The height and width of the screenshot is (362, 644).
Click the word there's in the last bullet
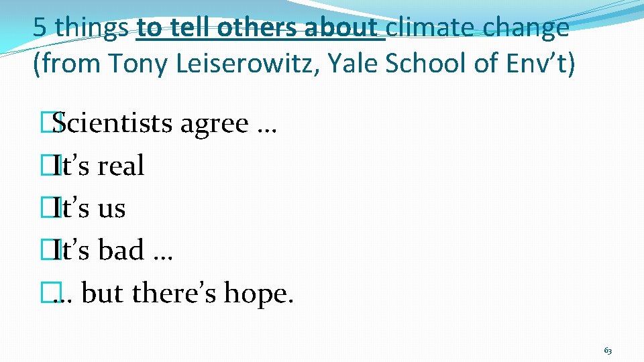coord(174,293)
